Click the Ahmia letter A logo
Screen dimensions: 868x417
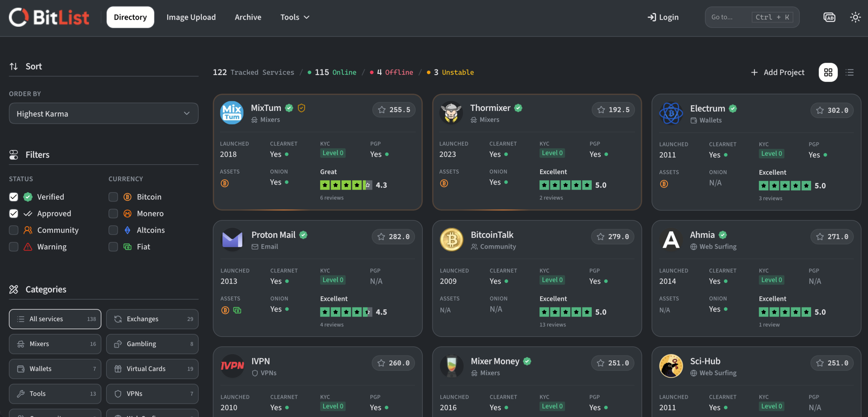671,240
